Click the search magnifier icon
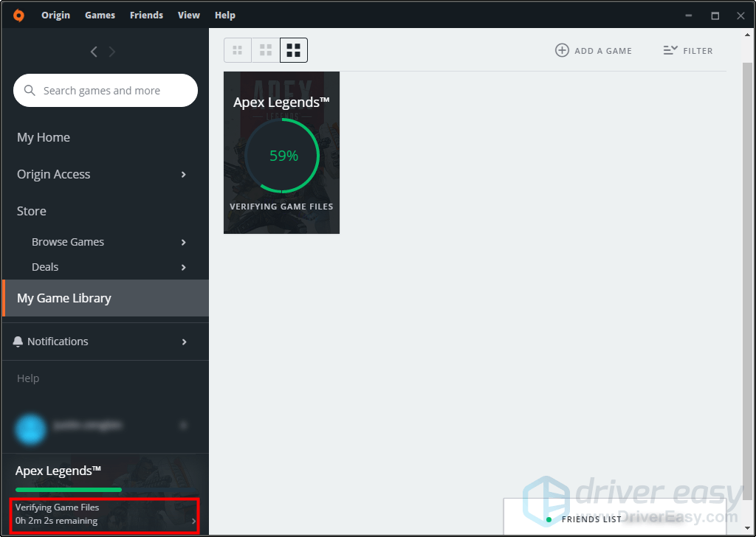 tap(30, 90)
